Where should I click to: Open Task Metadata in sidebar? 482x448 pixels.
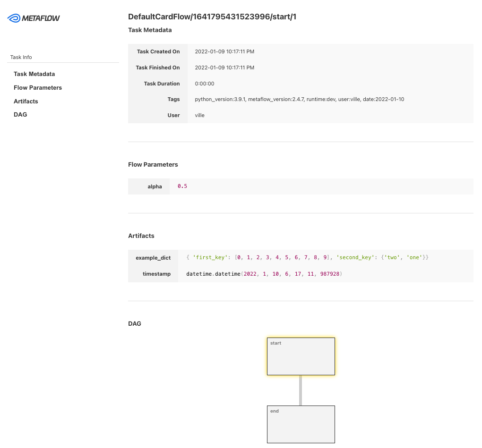coord(34,74)
